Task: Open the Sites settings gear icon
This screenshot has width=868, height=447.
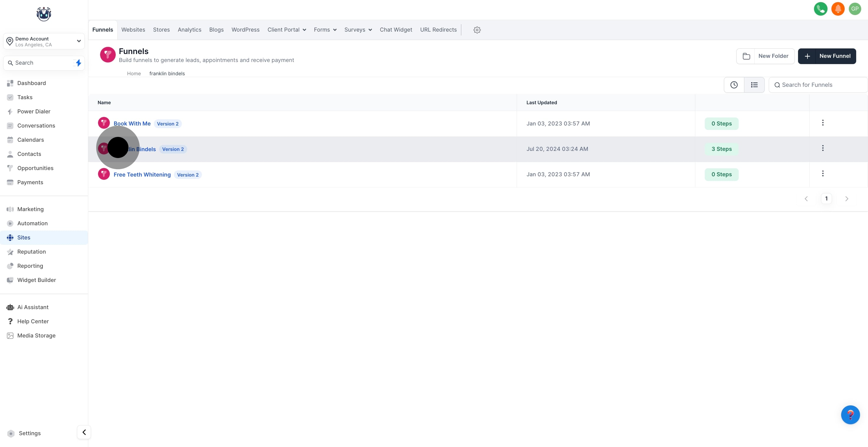Action: [x=477, y=30]
